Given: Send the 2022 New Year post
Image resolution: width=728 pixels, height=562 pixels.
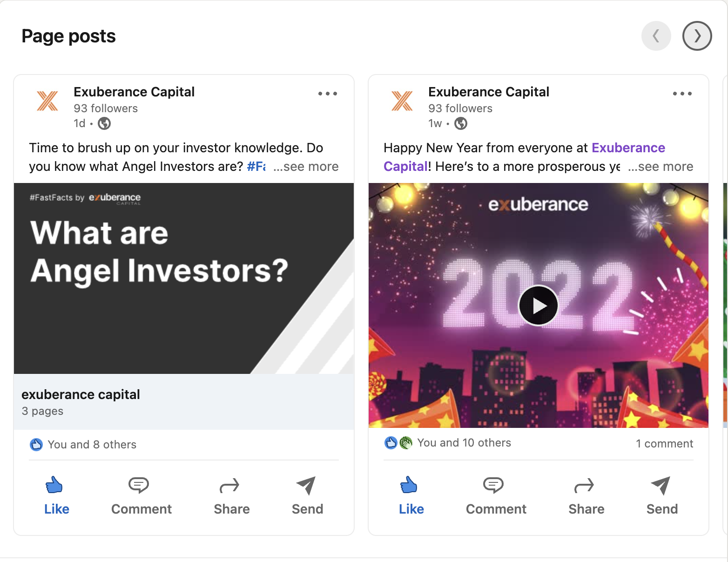Looking at the screenshot, I should (662, 495).
